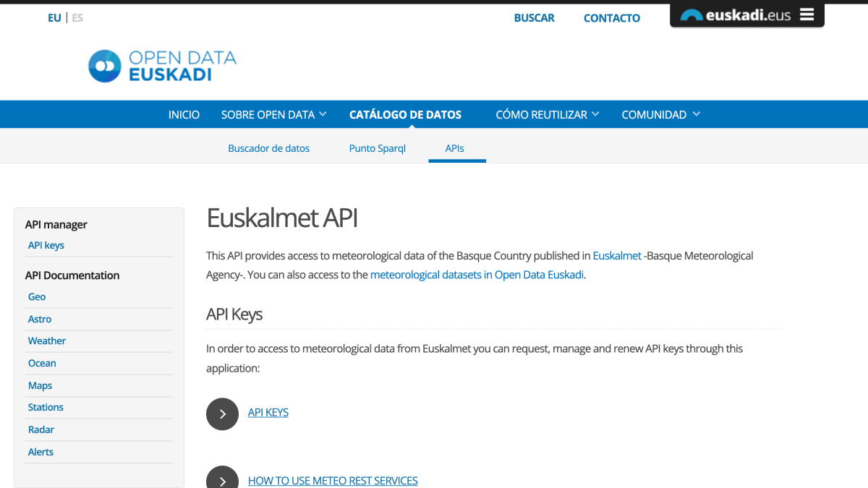Click the arrow circle beside API KEYS
Viewport: 868px width, 488px height.
pyautogui.click(x=222, y=414)
